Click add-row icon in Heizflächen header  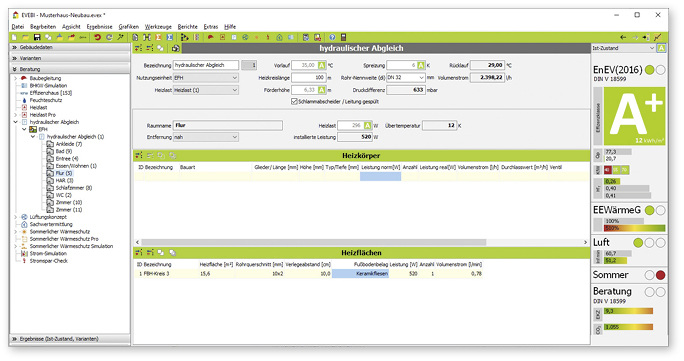pyautogui.click(x=138, y=253)
